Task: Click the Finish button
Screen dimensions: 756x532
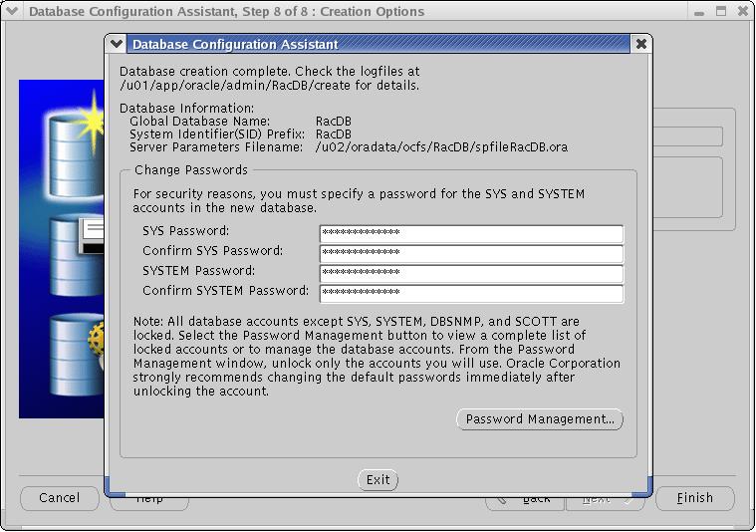Action: point(694,498)
